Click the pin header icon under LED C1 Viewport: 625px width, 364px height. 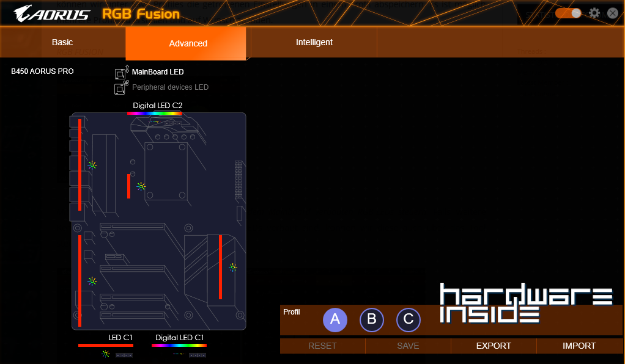coord(124,355)
